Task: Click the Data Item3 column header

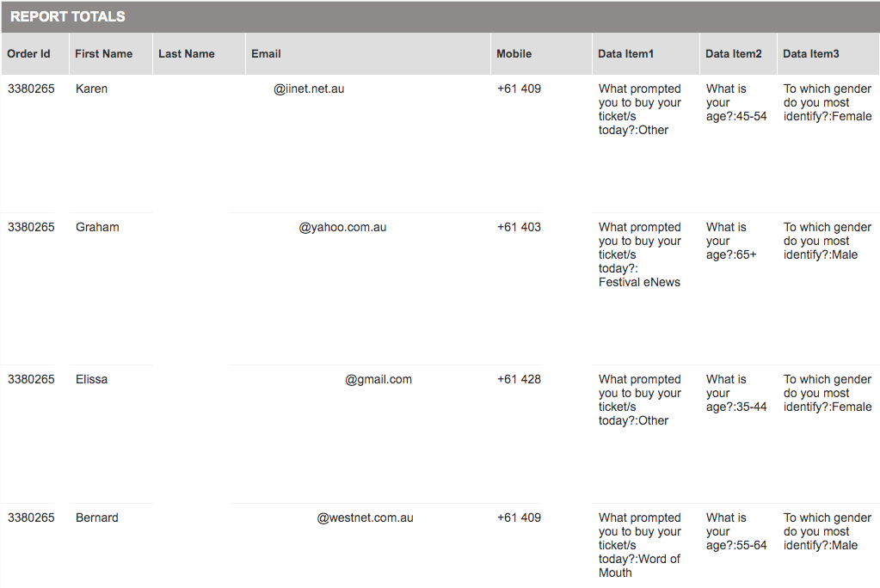Action: [828, 54]
